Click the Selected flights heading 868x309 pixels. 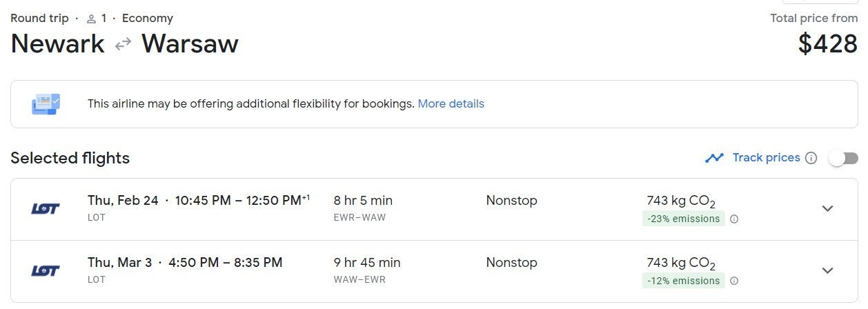[70, 158]
